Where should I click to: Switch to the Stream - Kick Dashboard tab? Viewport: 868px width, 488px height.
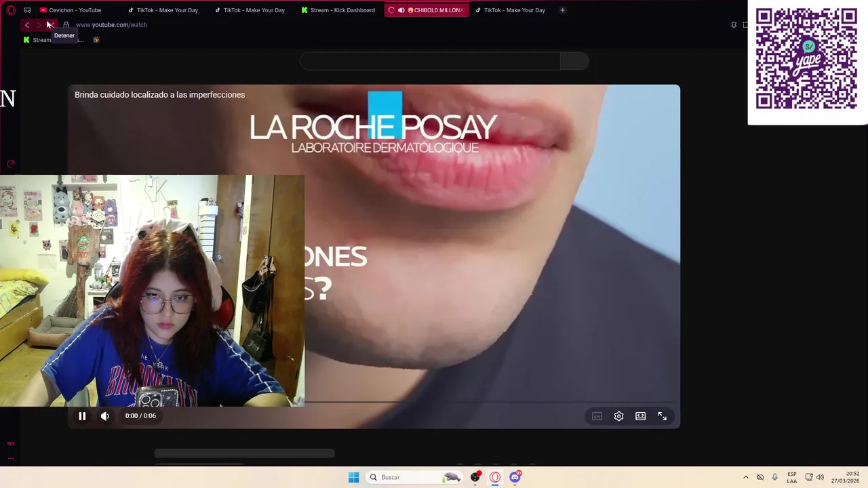(x=338, y=10)
